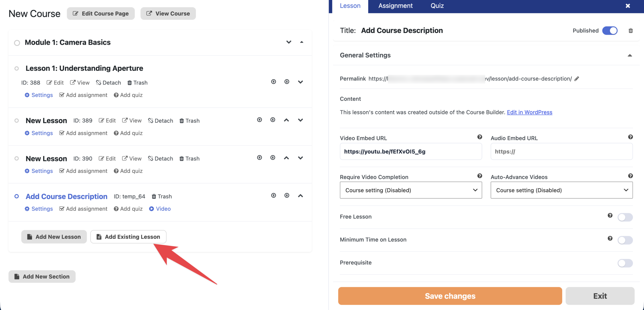Click Add Existing Lesson button
Viewport: 644px width, 310px height.
128,237
